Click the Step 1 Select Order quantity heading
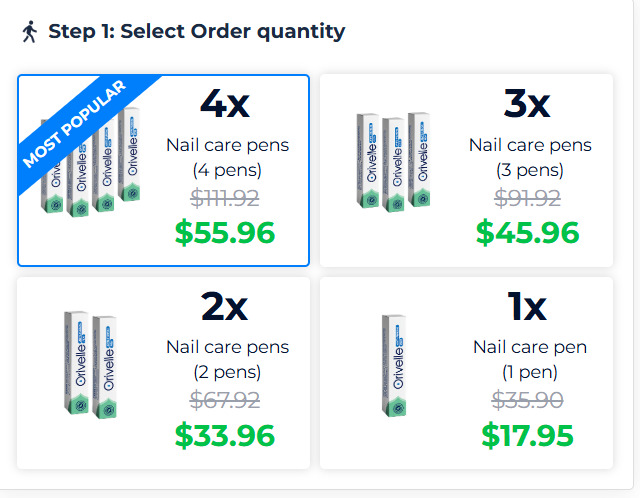This screenshot has height=498, width=640. 196,32
